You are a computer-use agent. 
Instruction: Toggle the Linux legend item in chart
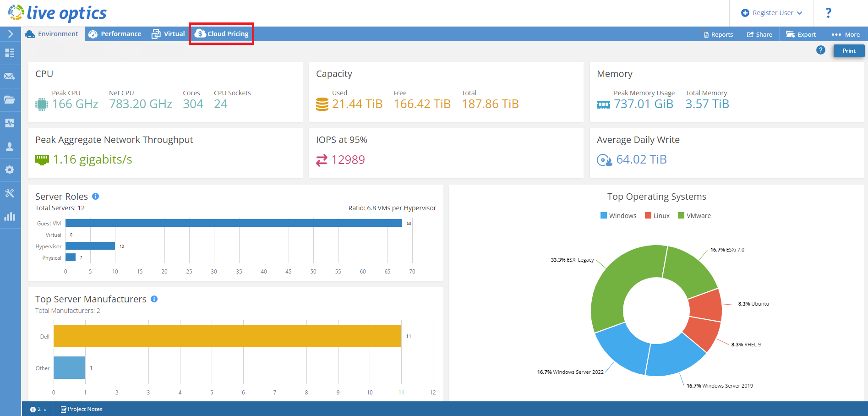click(657, 216)
